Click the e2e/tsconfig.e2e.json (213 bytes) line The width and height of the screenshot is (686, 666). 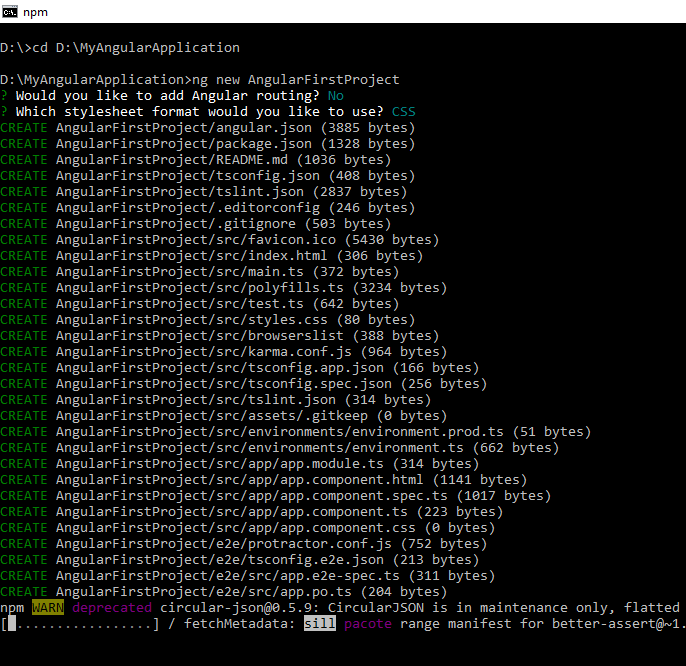coord(239,560)
